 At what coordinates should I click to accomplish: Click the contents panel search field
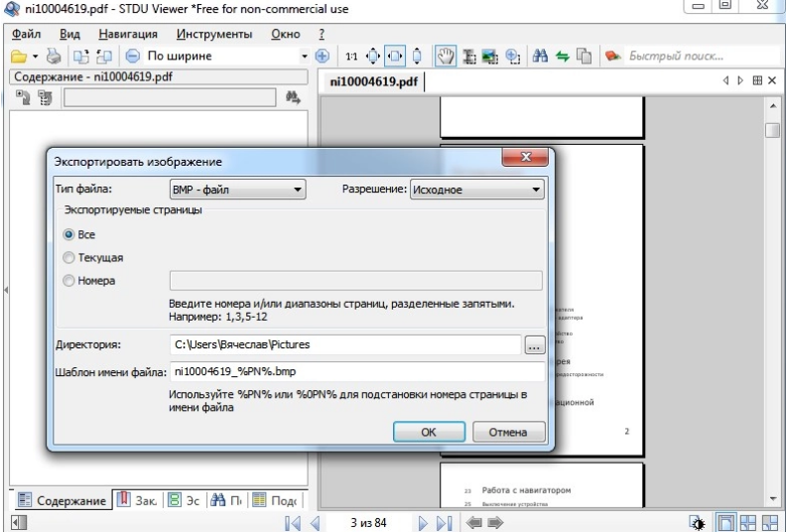[x=170, y=98]
